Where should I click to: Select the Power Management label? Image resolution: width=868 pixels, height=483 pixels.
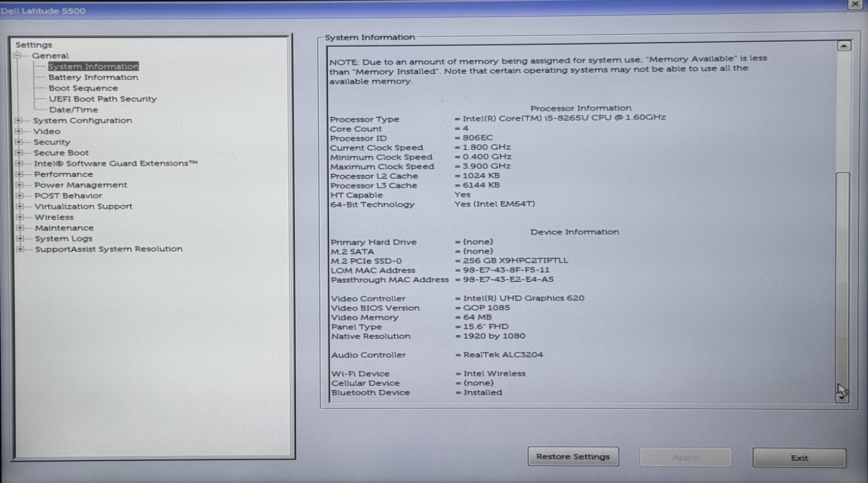click(81, 185)
